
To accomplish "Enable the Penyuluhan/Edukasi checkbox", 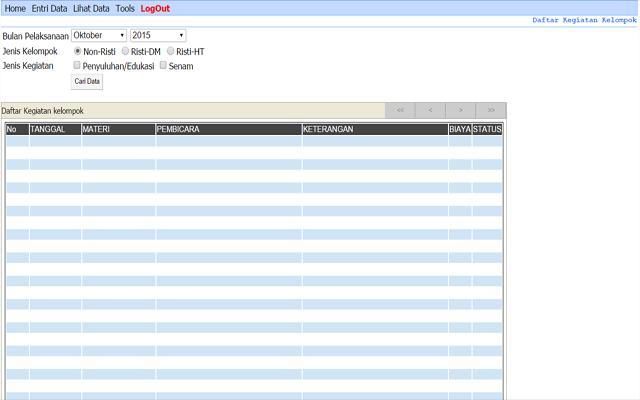I will [77, 66].
